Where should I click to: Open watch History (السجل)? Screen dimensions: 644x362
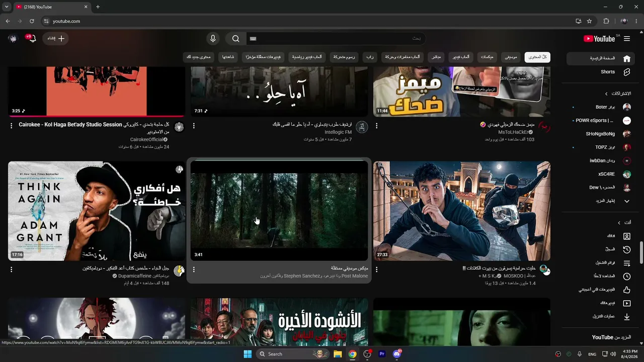[602, 249]
